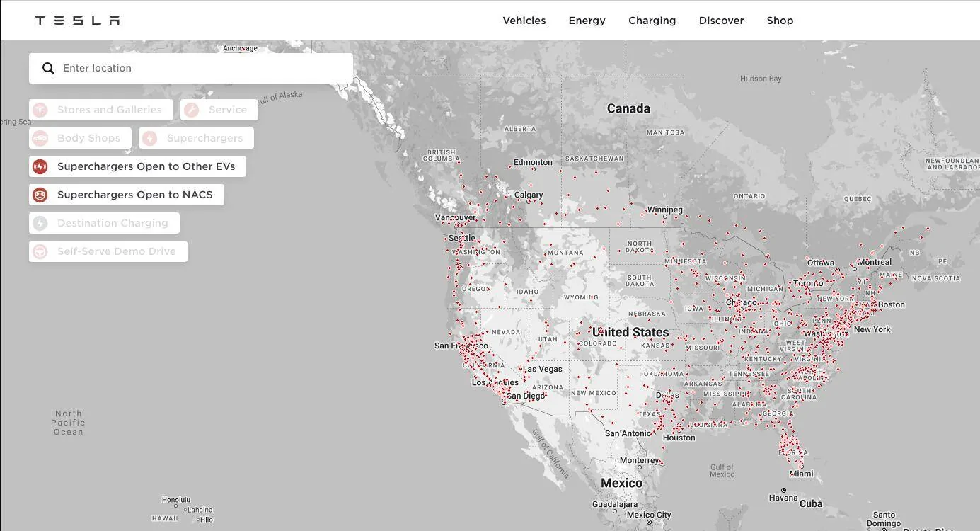Click the San Antonio city label
980x531 pixels.
628,433
